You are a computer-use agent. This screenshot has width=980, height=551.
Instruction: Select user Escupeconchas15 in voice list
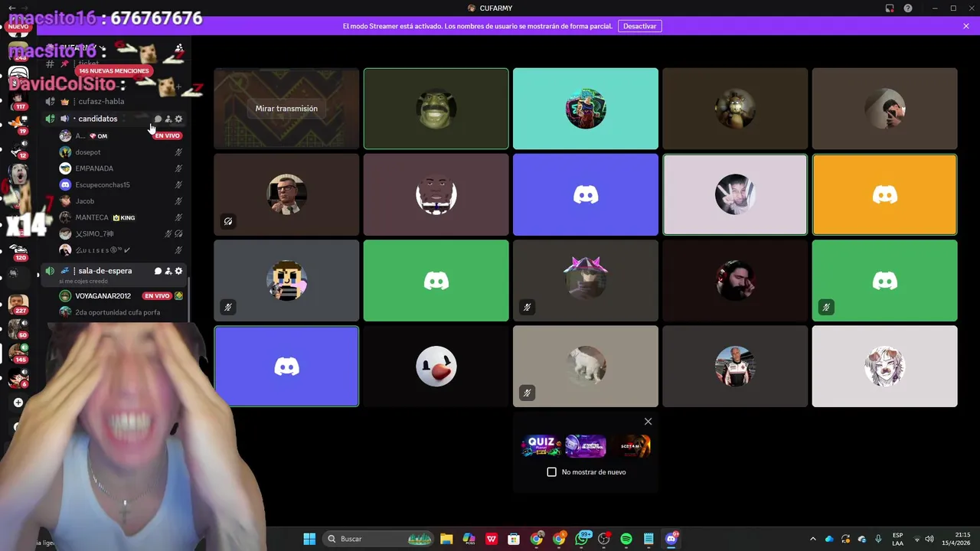pos(121,184)
